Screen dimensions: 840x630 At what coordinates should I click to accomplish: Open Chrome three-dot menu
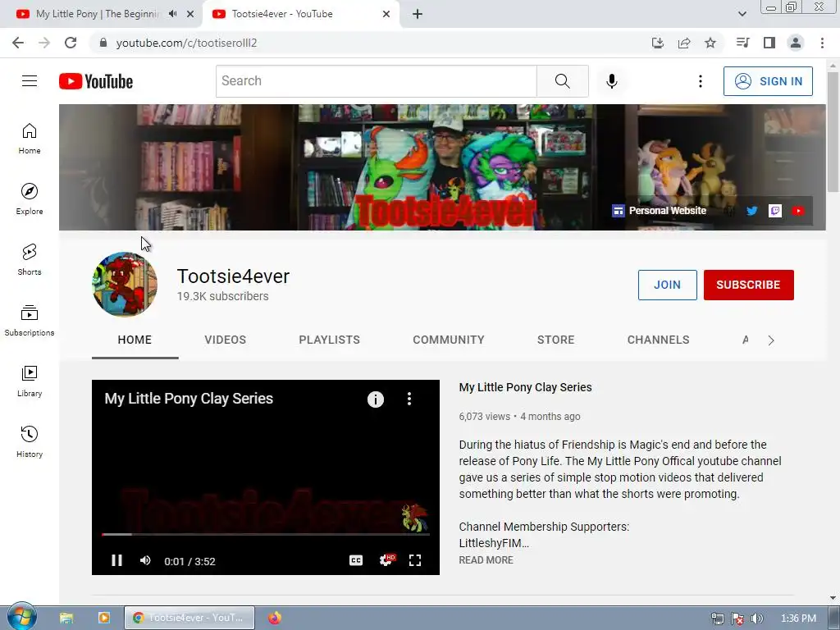tap(822, 43)
